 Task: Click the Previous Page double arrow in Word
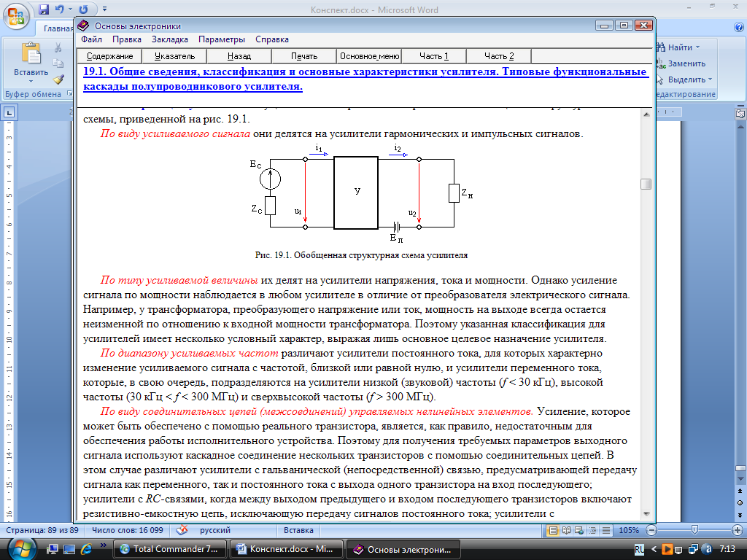(x=740, y=491)
